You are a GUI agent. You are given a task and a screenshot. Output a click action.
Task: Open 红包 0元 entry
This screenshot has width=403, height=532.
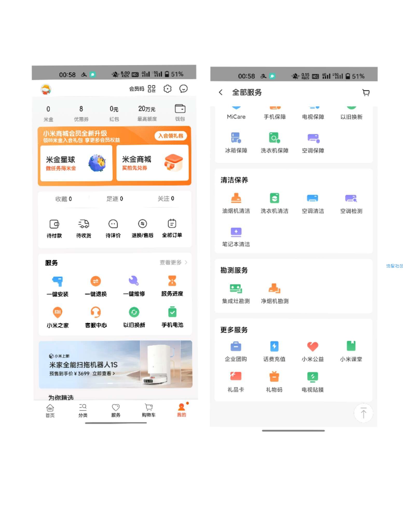click(114, 114)
